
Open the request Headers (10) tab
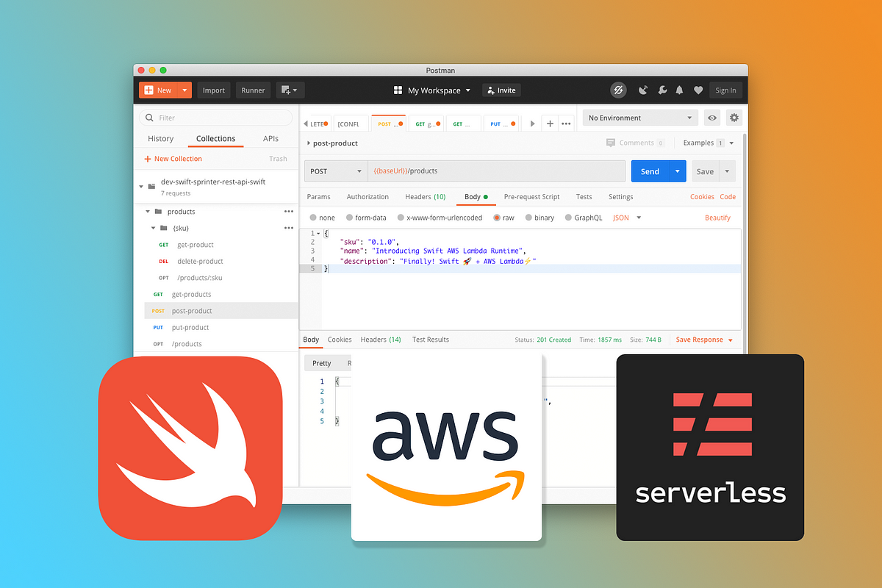(x=426, y=197)
